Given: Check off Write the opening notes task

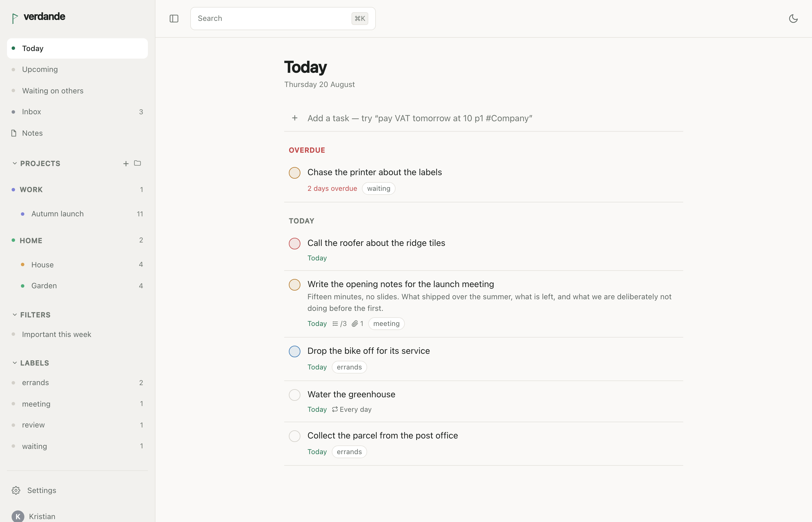Looking at the screenshot, I should tap(295, 285).
